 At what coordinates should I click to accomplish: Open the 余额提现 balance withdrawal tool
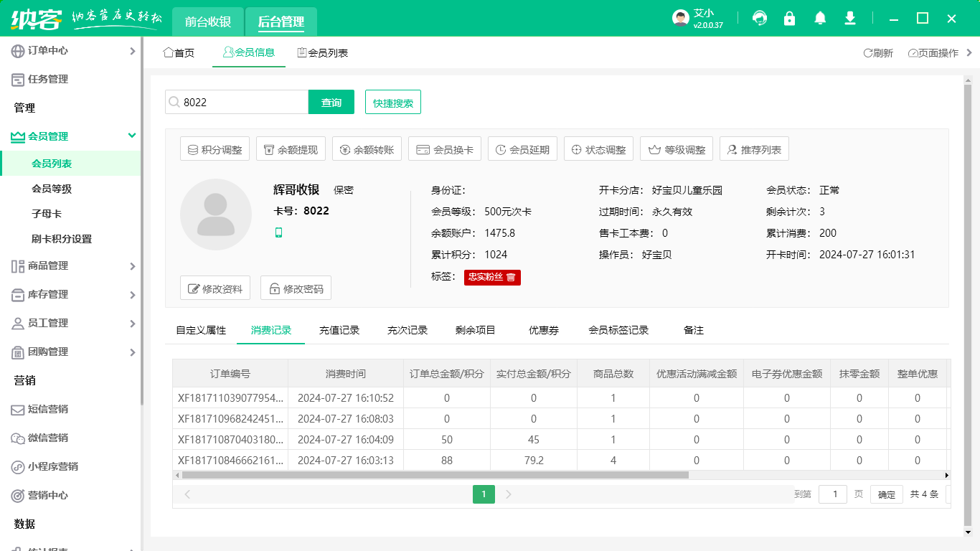click(x=290, y=149)
